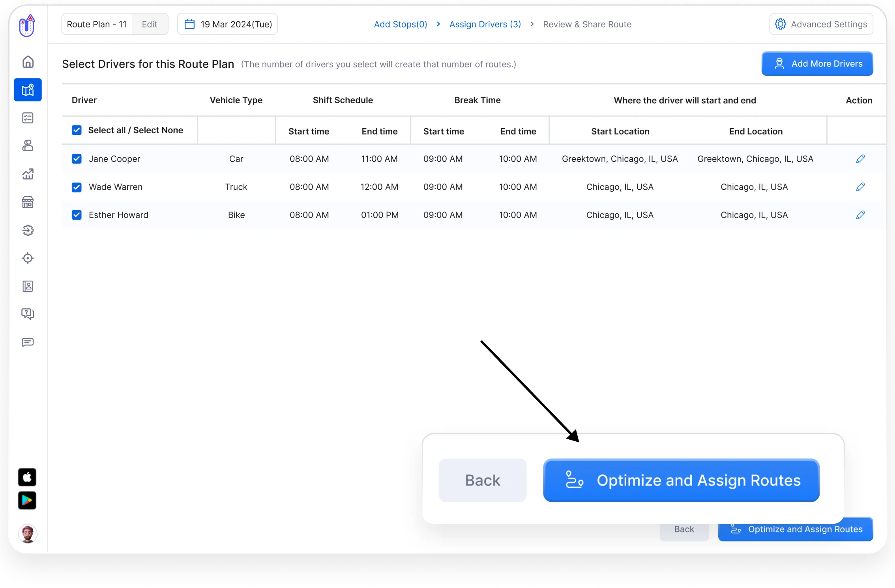Open the analytics chart sidebar icon

click(x=28, y=174)
